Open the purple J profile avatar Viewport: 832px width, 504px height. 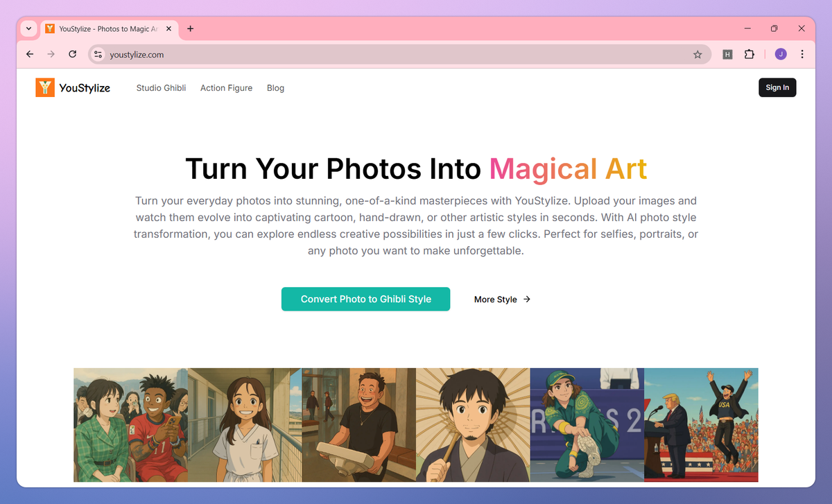781,54
